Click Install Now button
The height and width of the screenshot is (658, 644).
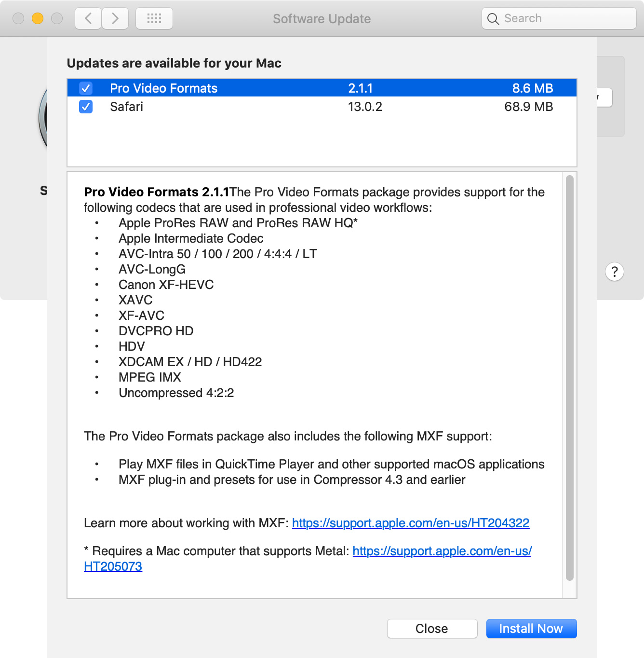pos(531,629)
